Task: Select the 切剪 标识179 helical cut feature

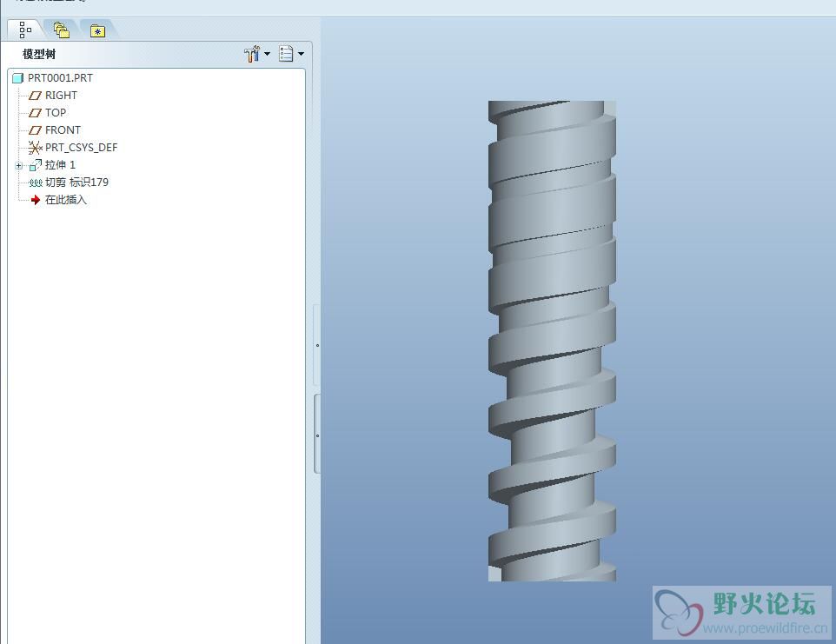Action: point(76,183)
